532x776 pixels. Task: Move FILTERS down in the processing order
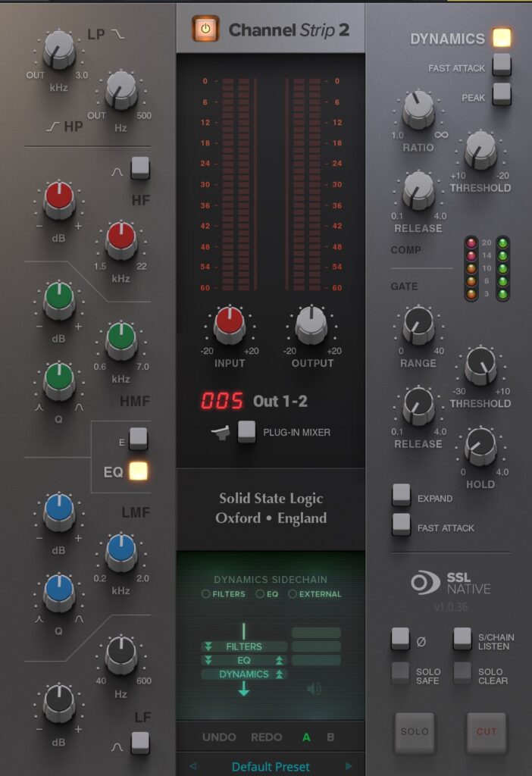(208, 646)
